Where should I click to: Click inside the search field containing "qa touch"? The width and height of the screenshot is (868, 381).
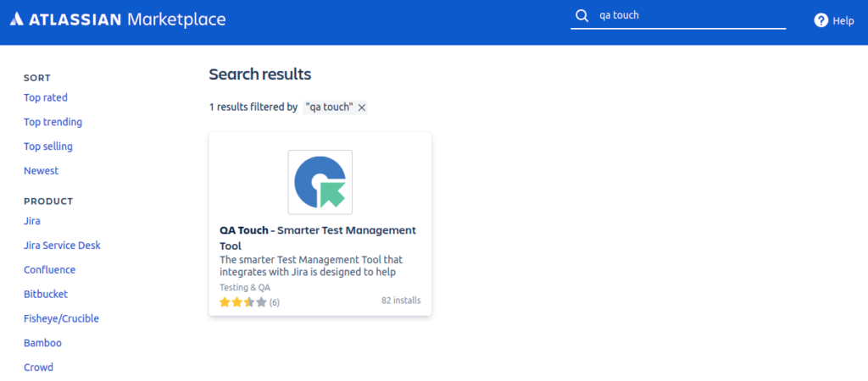687,16
